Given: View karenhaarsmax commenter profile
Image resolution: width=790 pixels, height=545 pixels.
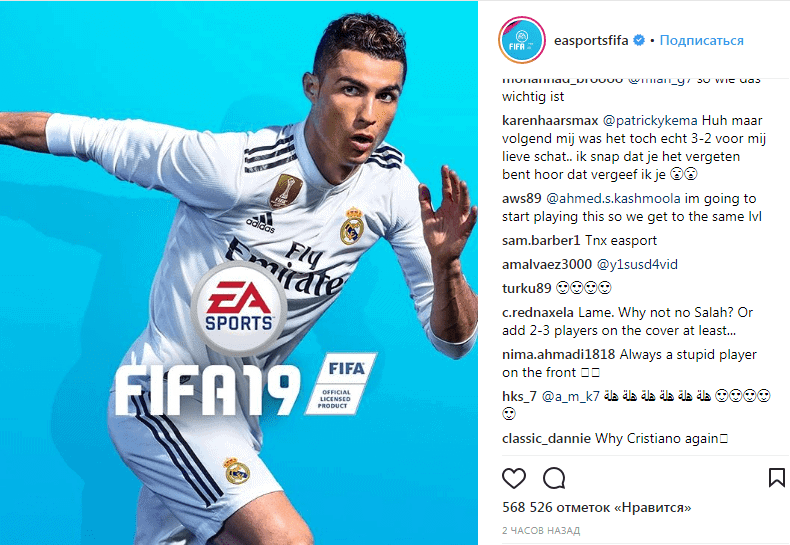Looking at the screenshot, I should (x=550, y=121).
